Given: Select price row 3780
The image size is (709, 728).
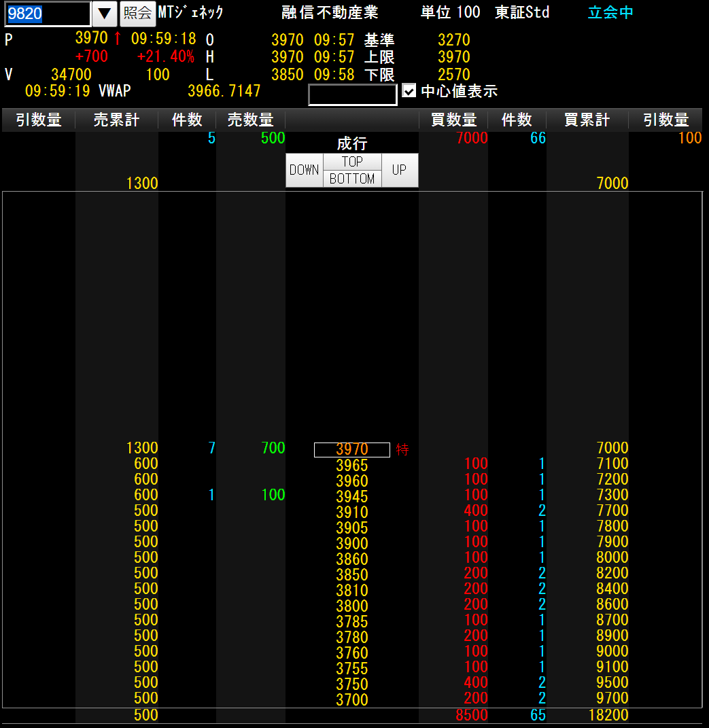Looking at the screenshot, I should pos(352,637).
